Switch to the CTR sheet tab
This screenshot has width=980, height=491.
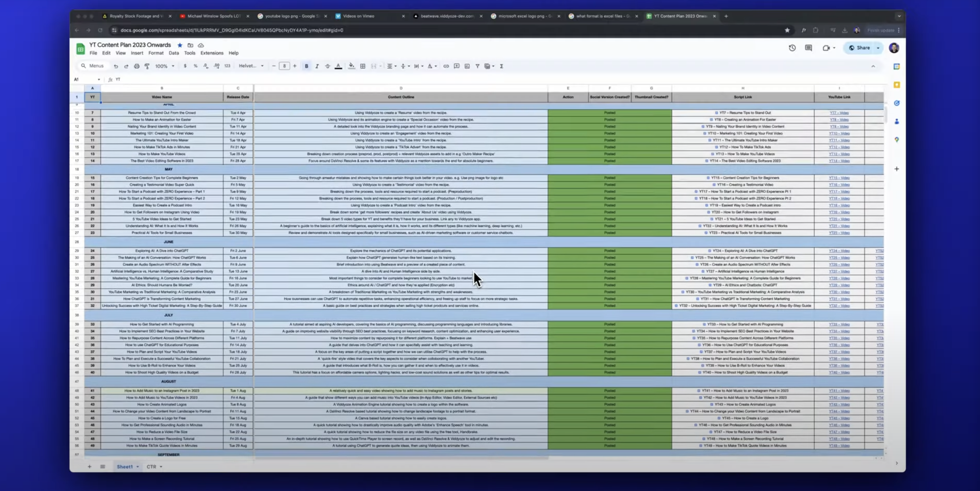click(x=151, y=466)
